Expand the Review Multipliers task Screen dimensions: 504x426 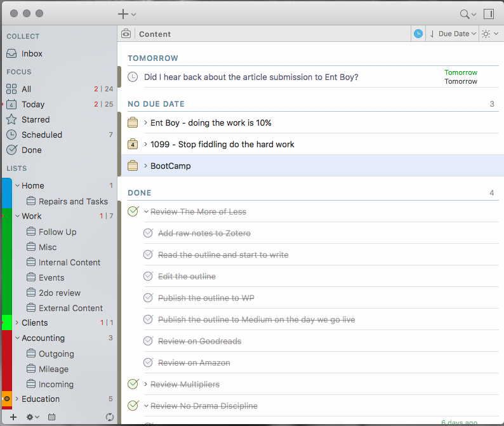[x=145, y=385]
